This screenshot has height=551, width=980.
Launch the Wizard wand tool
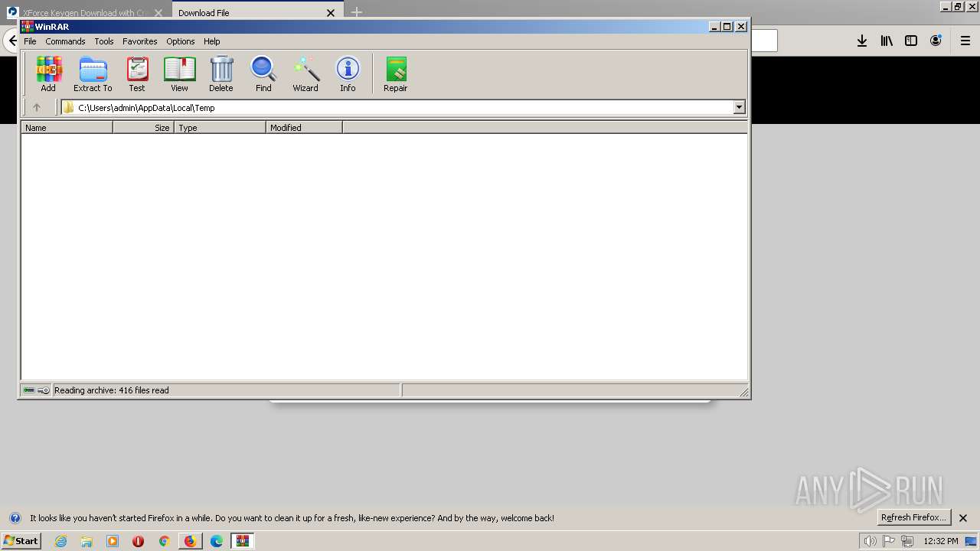coord(305,74)
